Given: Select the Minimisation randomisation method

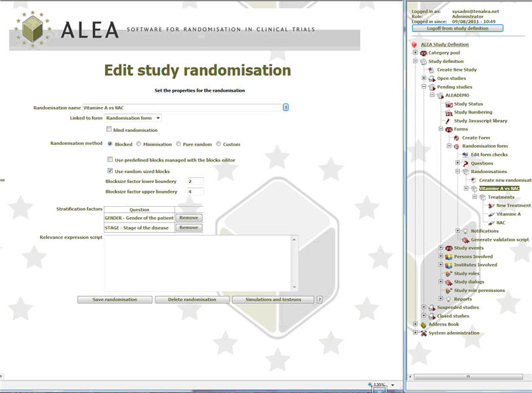Looking at the screenshot, I should point(138,144).
